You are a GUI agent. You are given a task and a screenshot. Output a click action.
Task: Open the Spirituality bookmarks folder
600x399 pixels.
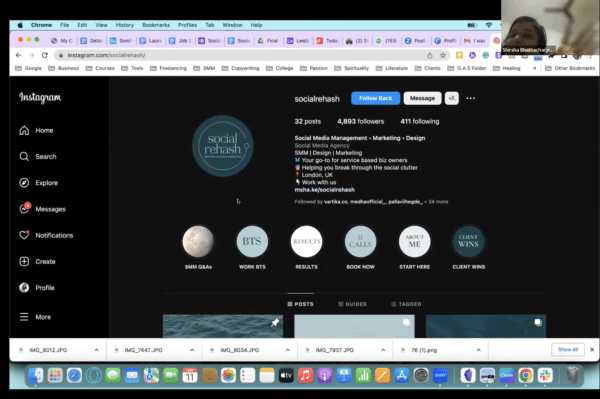click(352, 68)
